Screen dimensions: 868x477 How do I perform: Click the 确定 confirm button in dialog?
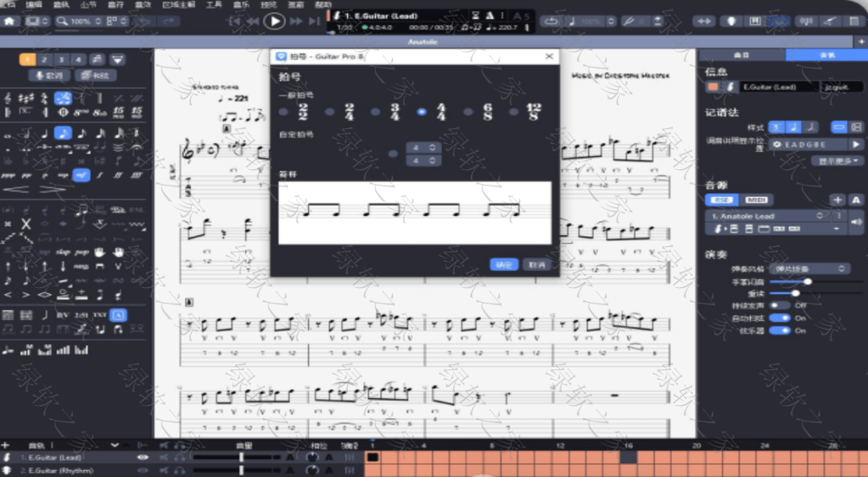[503, 265]
